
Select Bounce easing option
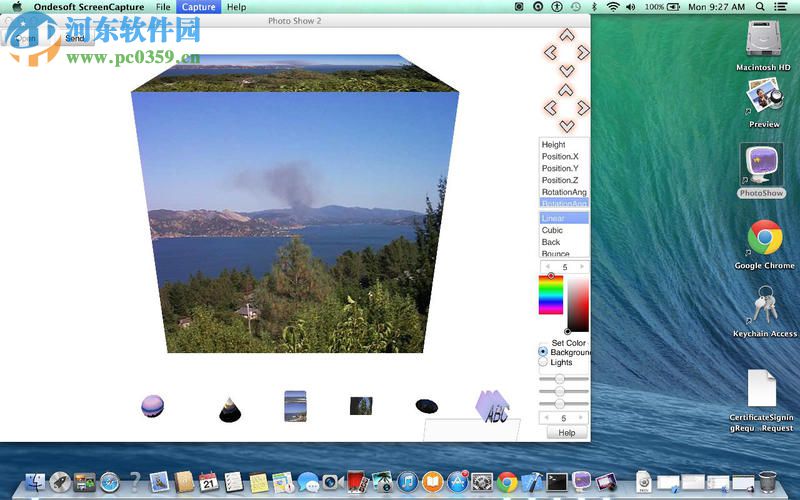(x=564, y=253)
